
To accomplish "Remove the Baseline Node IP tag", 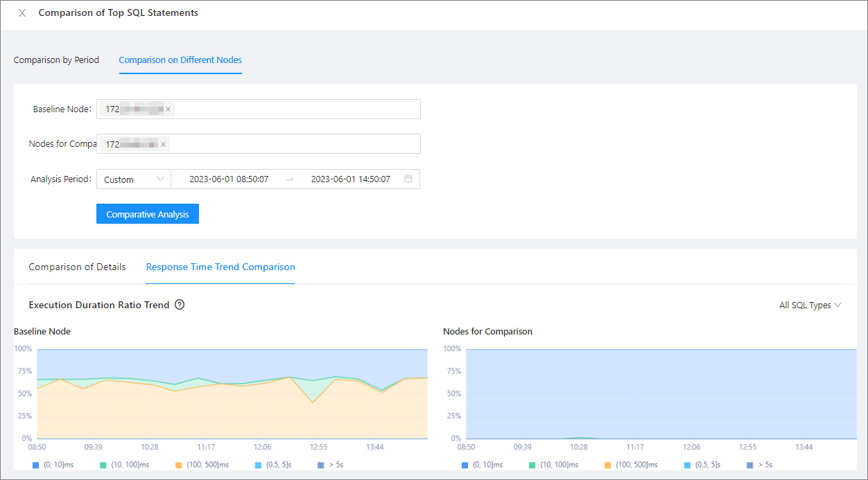I will click(168, 109).
